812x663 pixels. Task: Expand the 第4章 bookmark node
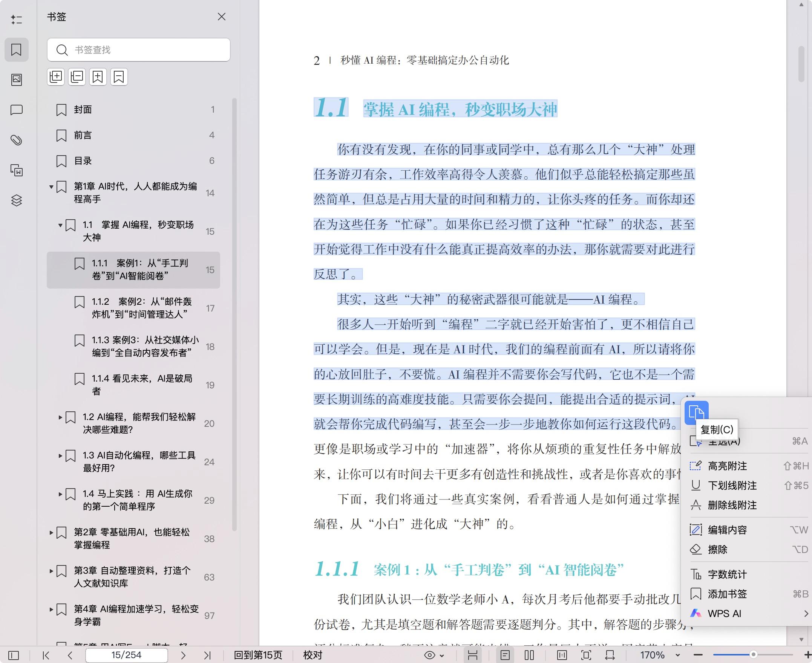click(51, 610)
